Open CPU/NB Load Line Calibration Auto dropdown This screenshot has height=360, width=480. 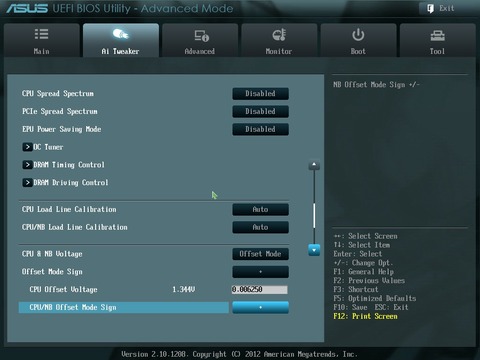point(260,227)
